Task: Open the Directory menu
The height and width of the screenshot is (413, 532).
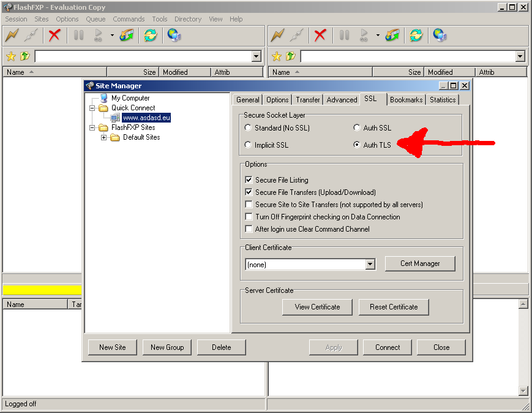Action: (188, 19)
